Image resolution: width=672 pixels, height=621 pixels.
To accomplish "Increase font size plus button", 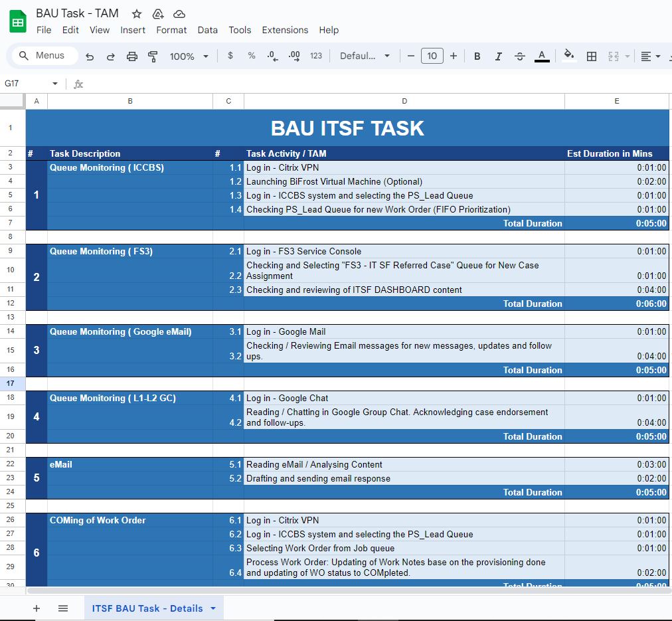I will 454,56.
